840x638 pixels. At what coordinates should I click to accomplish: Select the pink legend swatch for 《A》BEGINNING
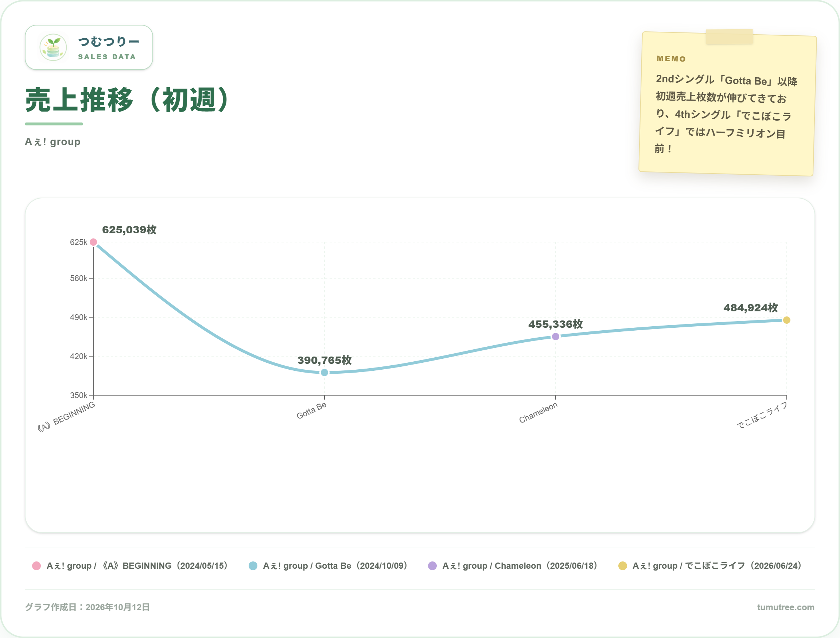click(x=36, y=566)
